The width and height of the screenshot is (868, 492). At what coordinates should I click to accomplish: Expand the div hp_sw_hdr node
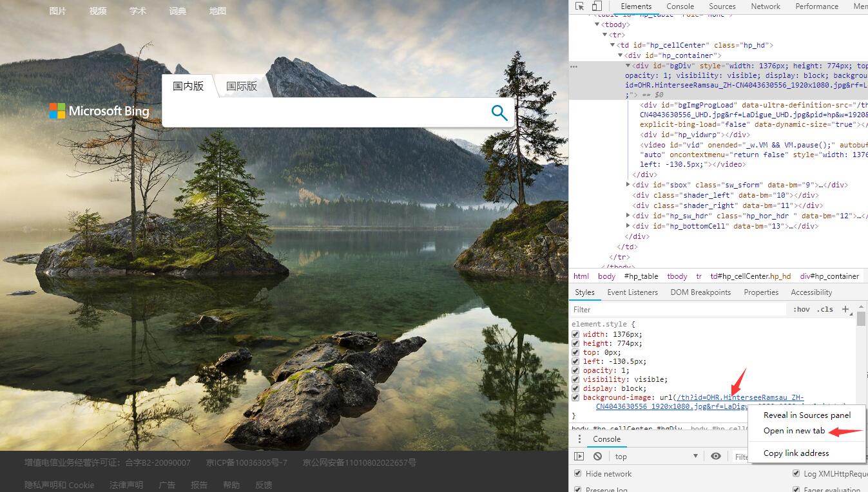628,216
